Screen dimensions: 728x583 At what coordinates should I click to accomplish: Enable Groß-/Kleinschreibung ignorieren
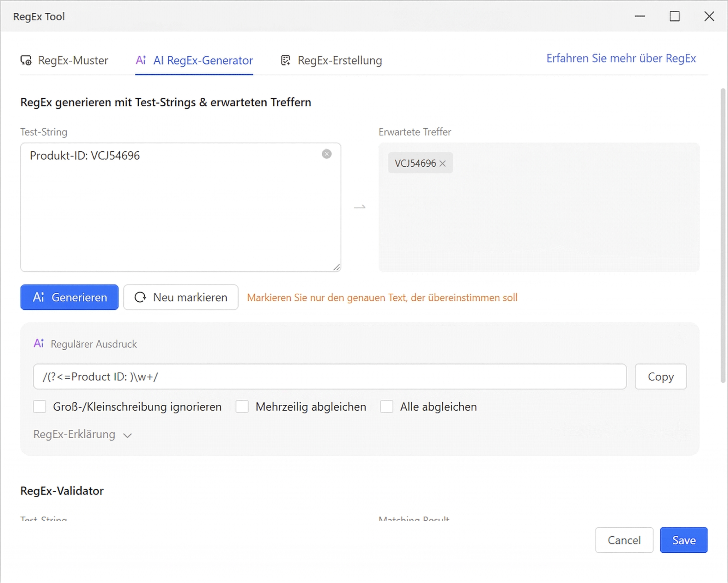point(39,407)
